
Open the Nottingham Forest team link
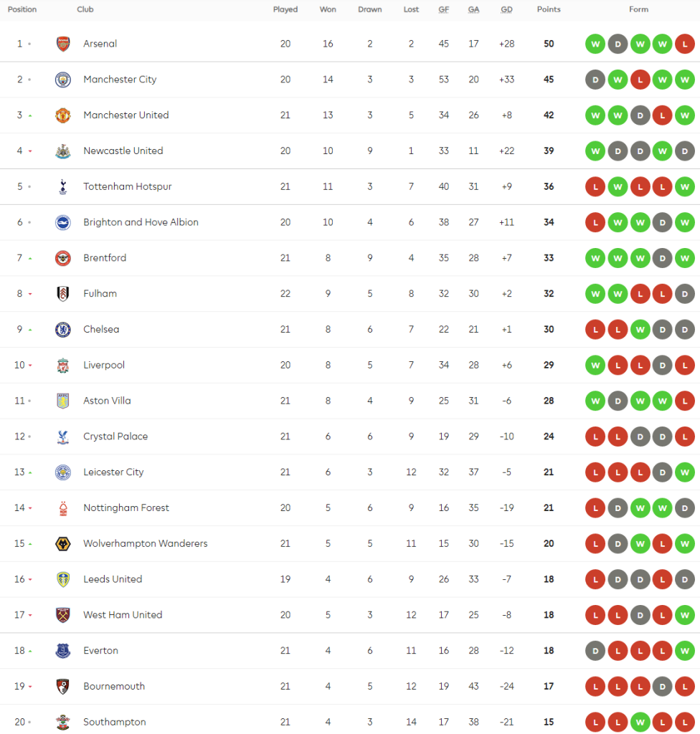(x=126, y=508)
